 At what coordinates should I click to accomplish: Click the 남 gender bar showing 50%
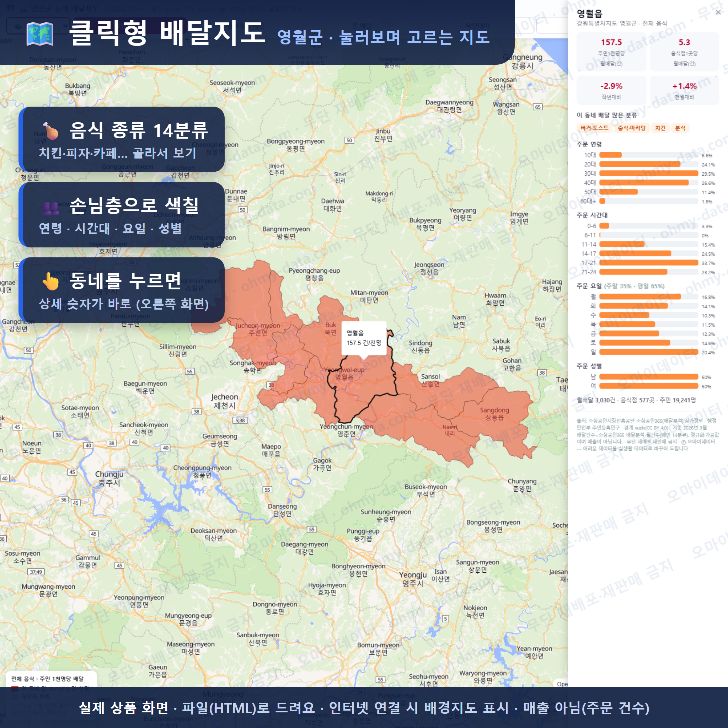pos(648,376)
